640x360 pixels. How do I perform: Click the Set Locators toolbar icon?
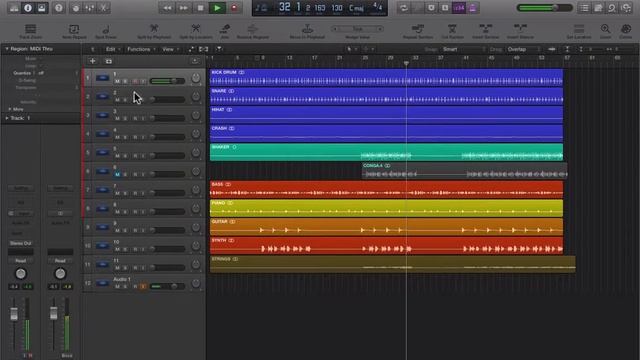pyautogui.click(x=579, y=29)
